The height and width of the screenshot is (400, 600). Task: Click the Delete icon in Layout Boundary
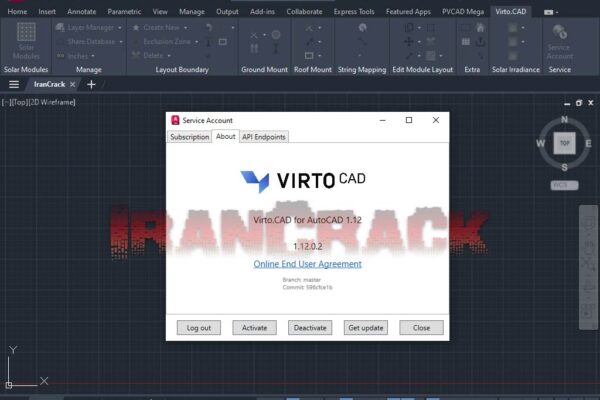tap(136, 56)
